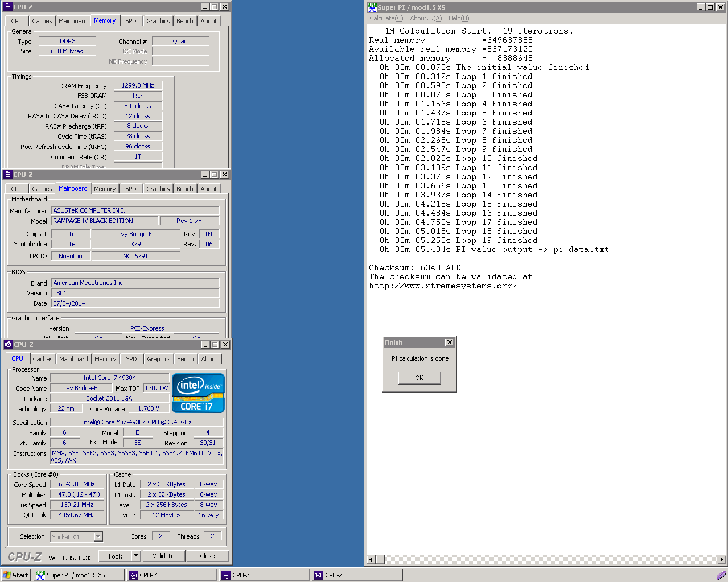The height and width of the screenshot is (582, 728).
Task: Click OK in the Finish dialog
Action: coord(419,378)
